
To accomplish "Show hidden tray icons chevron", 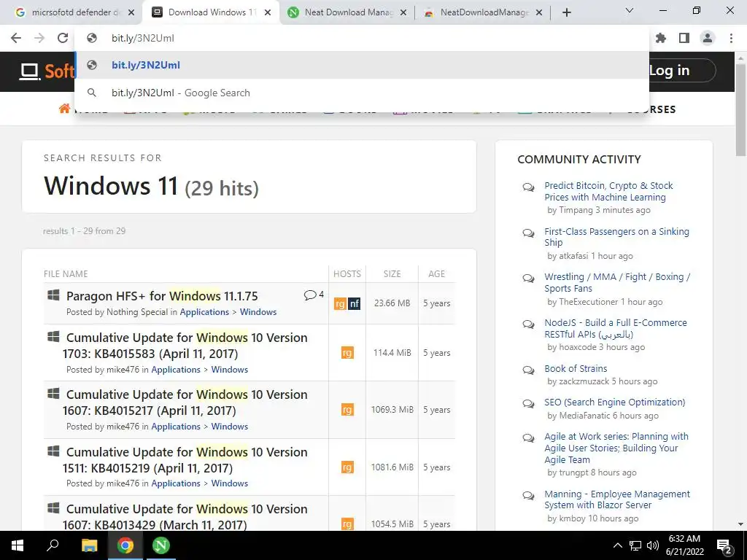I will tap(617, 545).
